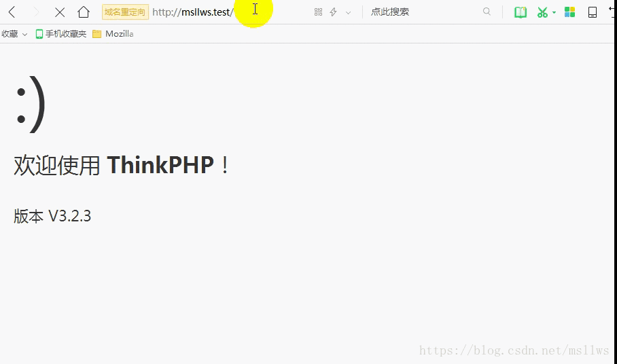This screenshot has width=617, height=364.
Task: Click the forward navigation arrow
Action: (x=36, y=12)
